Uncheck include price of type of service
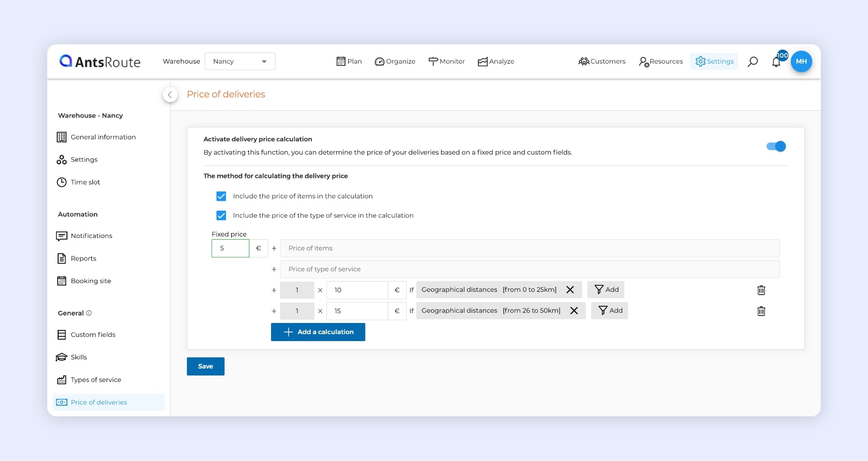 (x=221, y=216)
